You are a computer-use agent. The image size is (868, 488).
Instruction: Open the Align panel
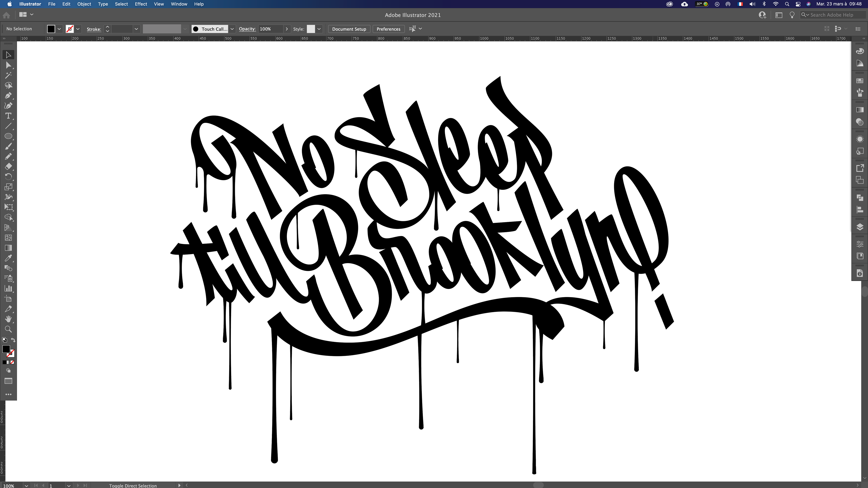tap(860, 210)
